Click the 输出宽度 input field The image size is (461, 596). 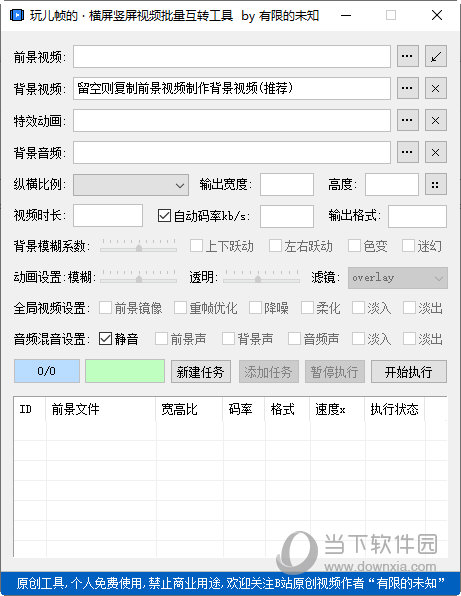tap(287, 185)
